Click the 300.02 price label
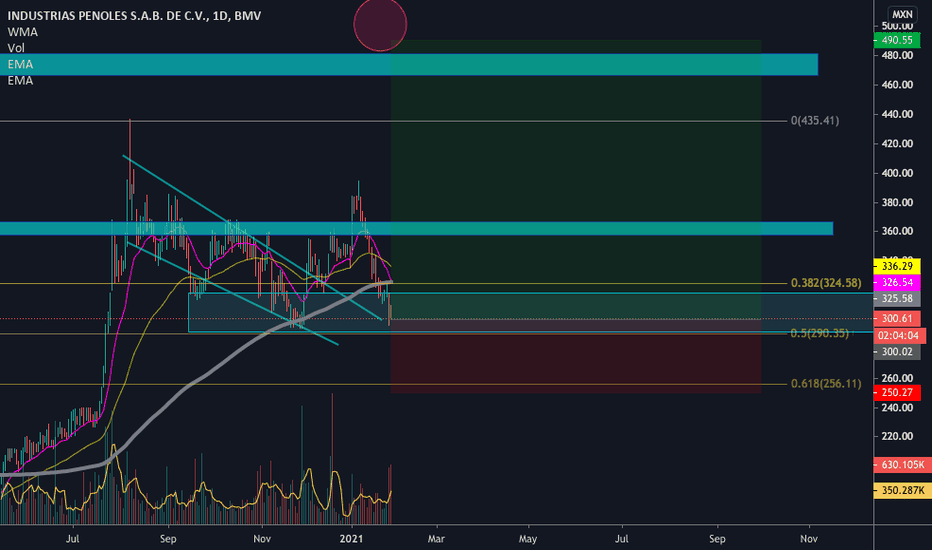Viewport: 932px width, 550px height. (x=897, y=351)
